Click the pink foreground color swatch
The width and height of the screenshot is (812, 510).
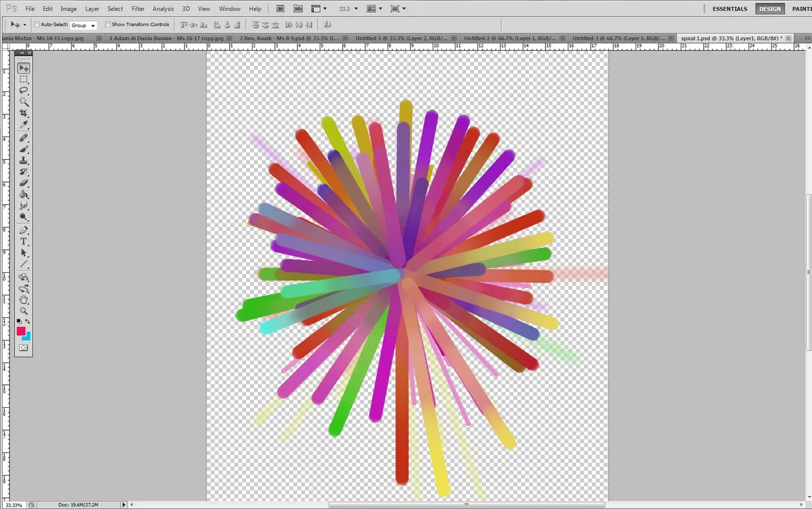coord(20,331)
